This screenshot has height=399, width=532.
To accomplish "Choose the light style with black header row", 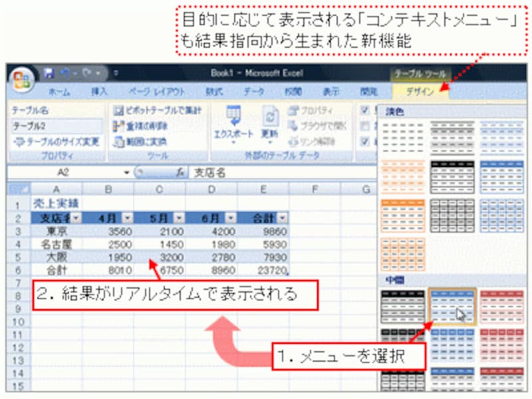I will click(x=452, y=177).
